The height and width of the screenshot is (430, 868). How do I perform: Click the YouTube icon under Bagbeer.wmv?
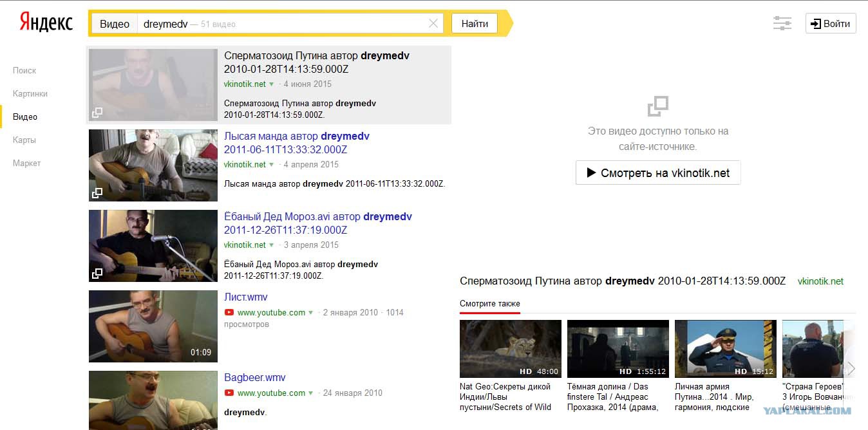click(229, 393)
